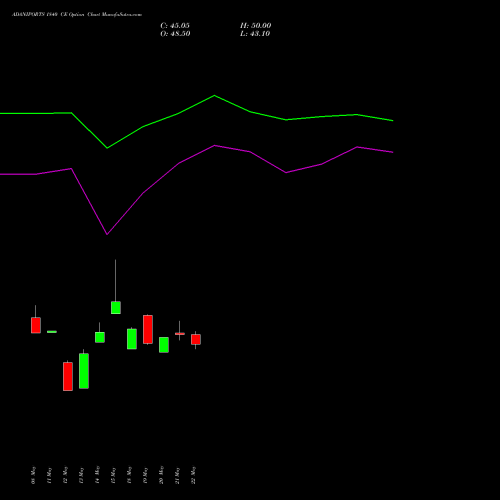
Task: Click the '13 May' date label
Action: (81, 475)
